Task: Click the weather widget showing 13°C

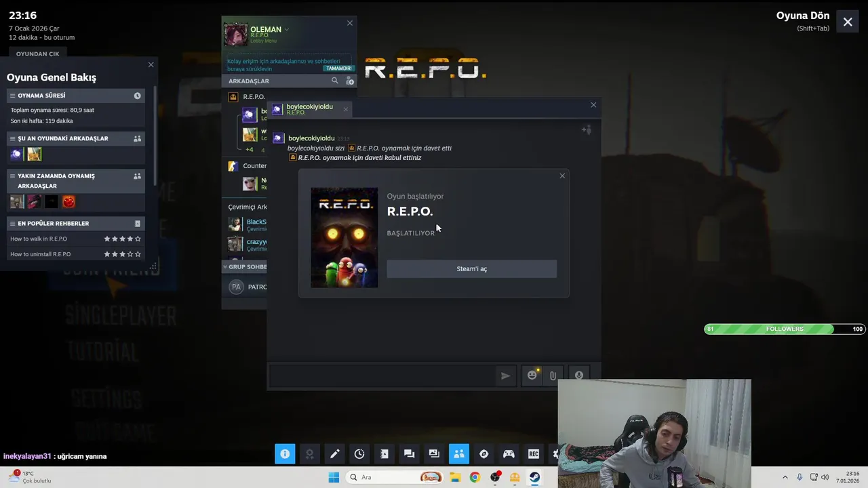Action: (29, 477)
